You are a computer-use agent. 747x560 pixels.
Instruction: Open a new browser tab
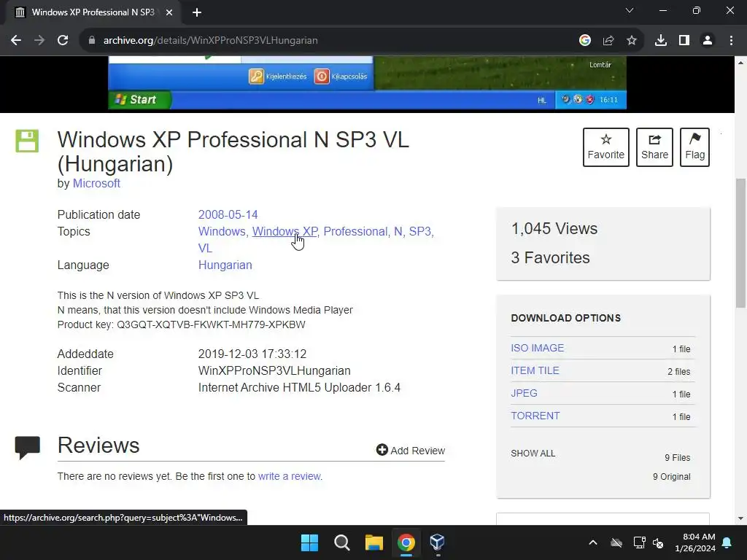click(197, 12)
